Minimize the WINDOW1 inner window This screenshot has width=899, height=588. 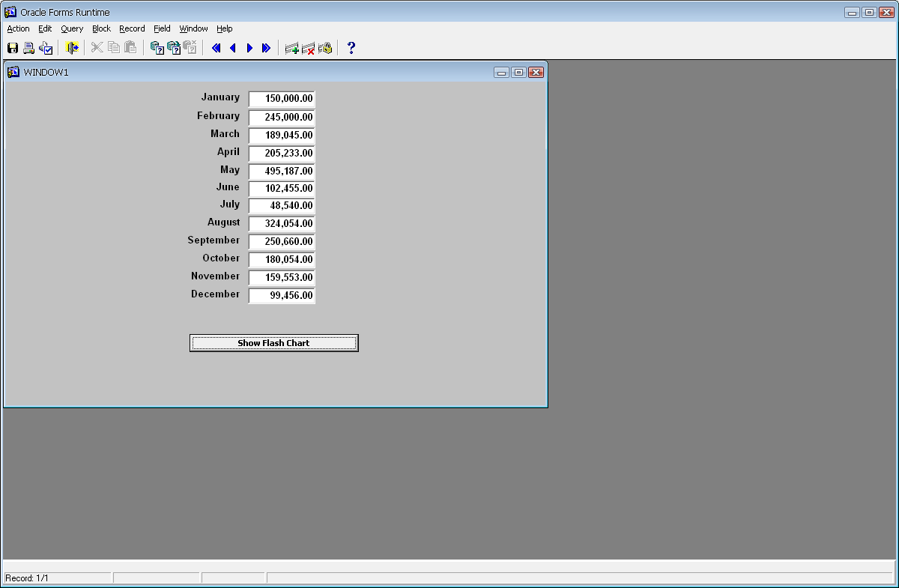tap(501, 73)
